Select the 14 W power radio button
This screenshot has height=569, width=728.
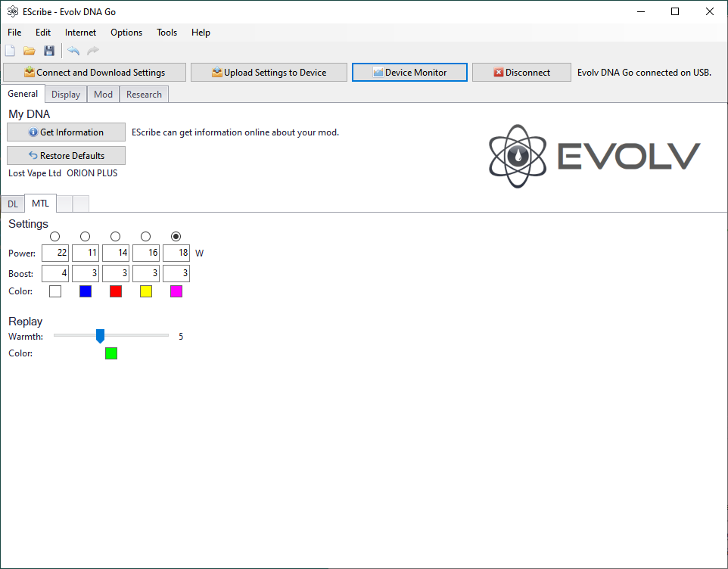[115, 237]
